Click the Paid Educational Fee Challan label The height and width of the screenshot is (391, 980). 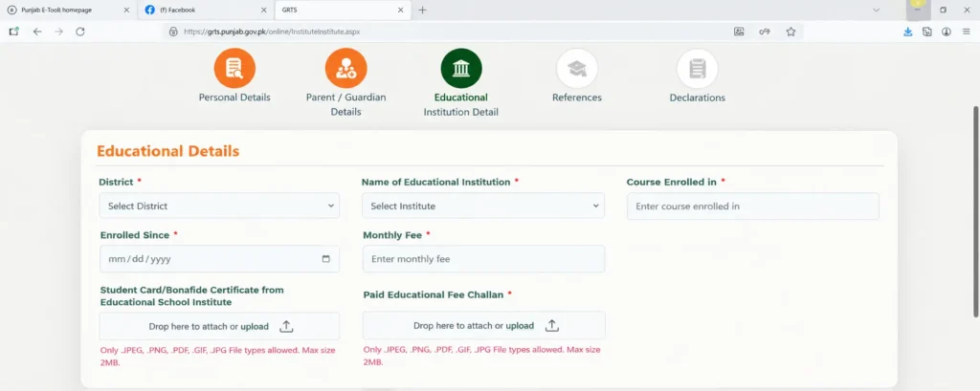[x=434, y=294]
